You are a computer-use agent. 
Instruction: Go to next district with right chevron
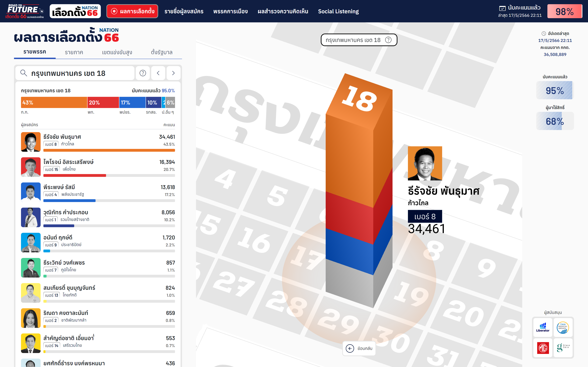point(173,73)
